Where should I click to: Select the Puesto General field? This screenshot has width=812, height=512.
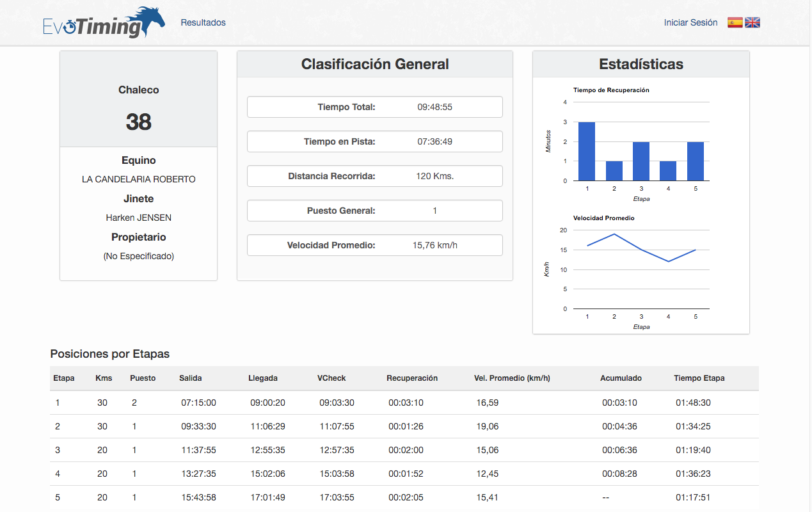click(x=375, y=211)
